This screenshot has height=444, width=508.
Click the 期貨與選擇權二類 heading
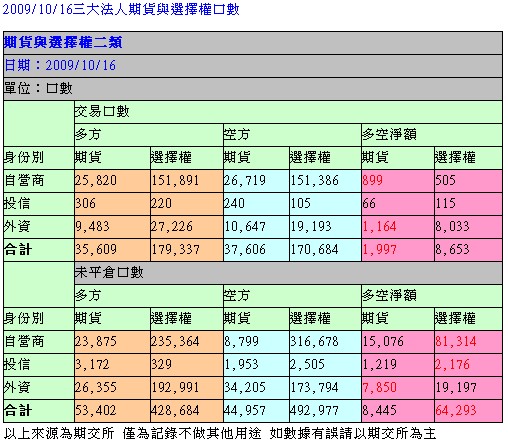pyautogui.click(x=63, y=43)
